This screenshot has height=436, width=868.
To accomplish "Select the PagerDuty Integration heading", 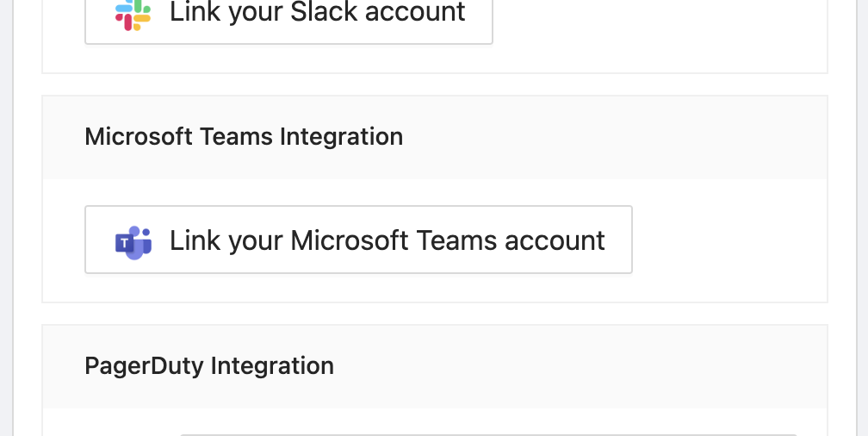I will click(209, 365).
